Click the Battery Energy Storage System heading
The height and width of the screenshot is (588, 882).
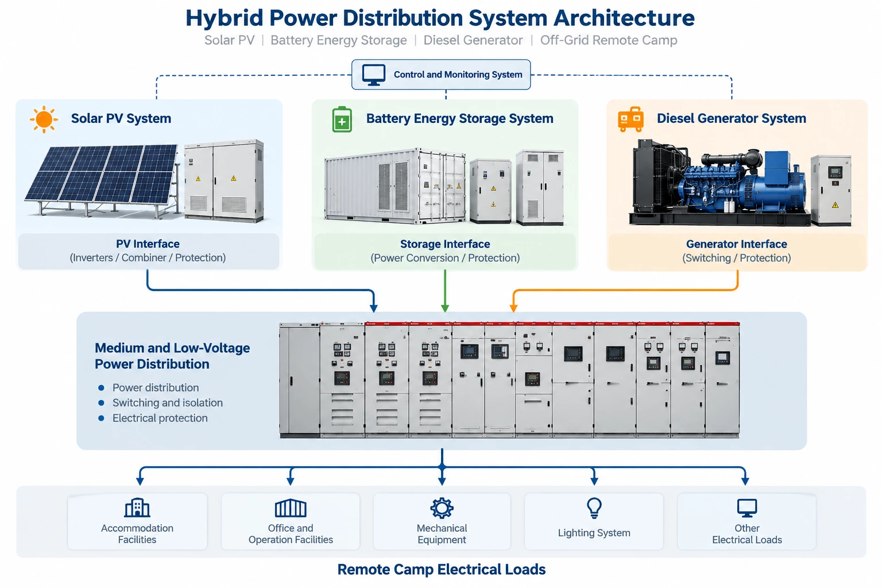click(x=460, y=119)
